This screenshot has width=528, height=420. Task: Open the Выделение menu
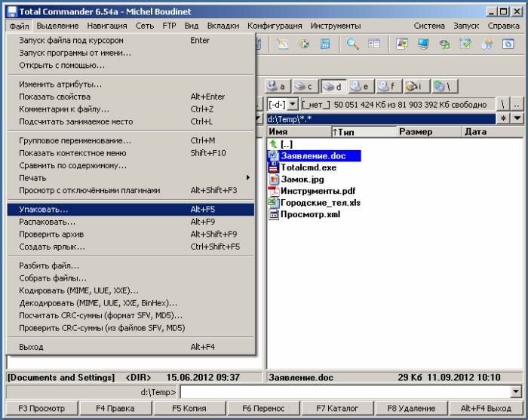click(x=57, y=26)
